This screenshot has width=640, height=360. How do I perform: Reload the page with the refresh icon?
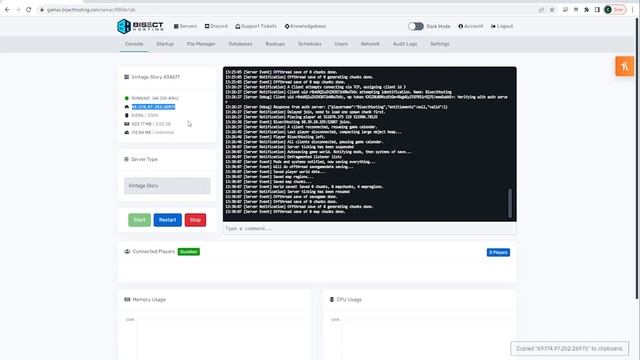[28, 9]
